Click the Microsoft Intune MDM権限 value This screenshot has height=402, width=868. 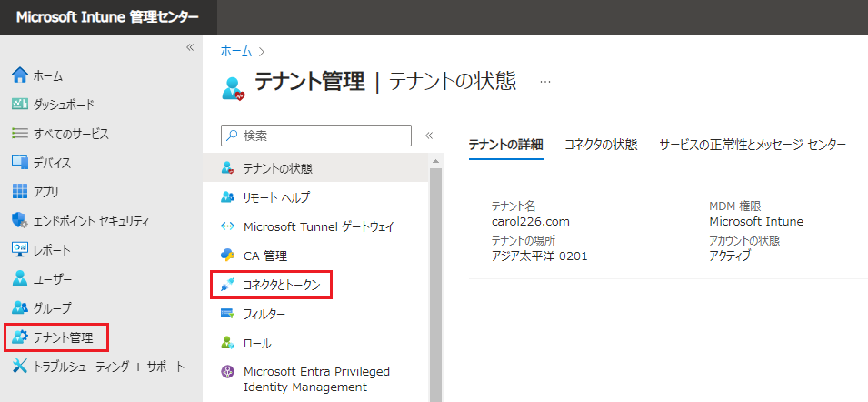(756, 222)
